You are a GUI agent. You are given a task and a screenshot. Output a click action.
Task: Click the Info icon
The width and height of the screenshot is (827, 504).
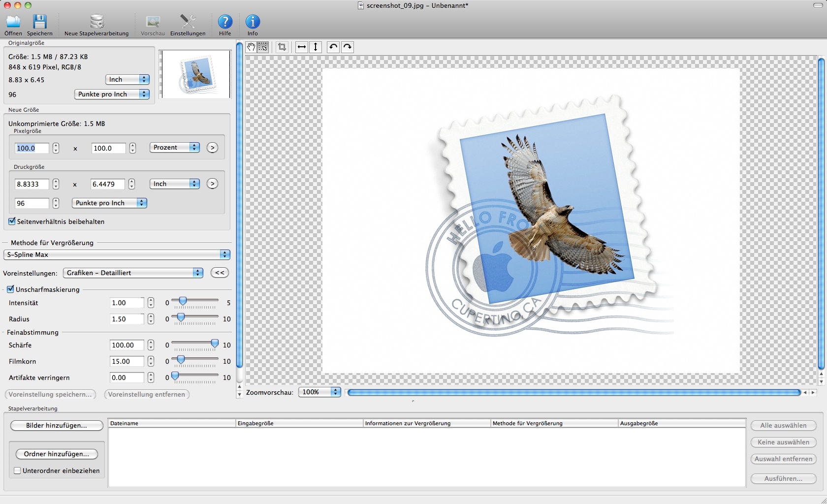pos(253,22)
